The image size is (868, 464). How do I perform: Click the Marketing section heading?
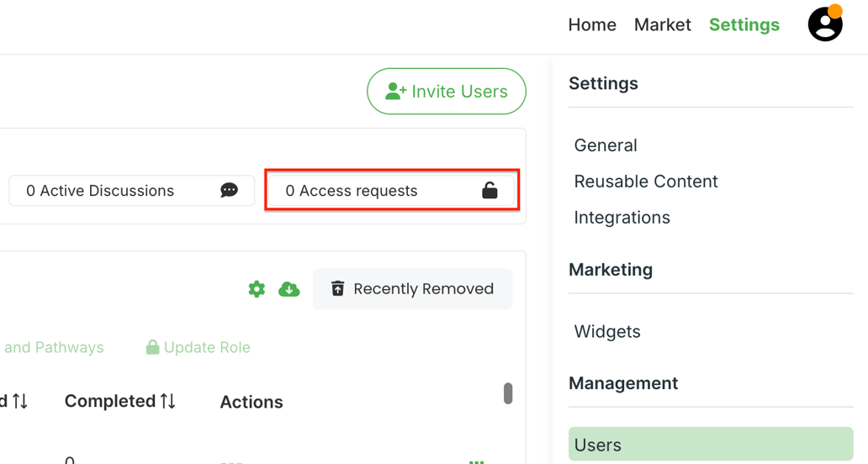point(611,270)
